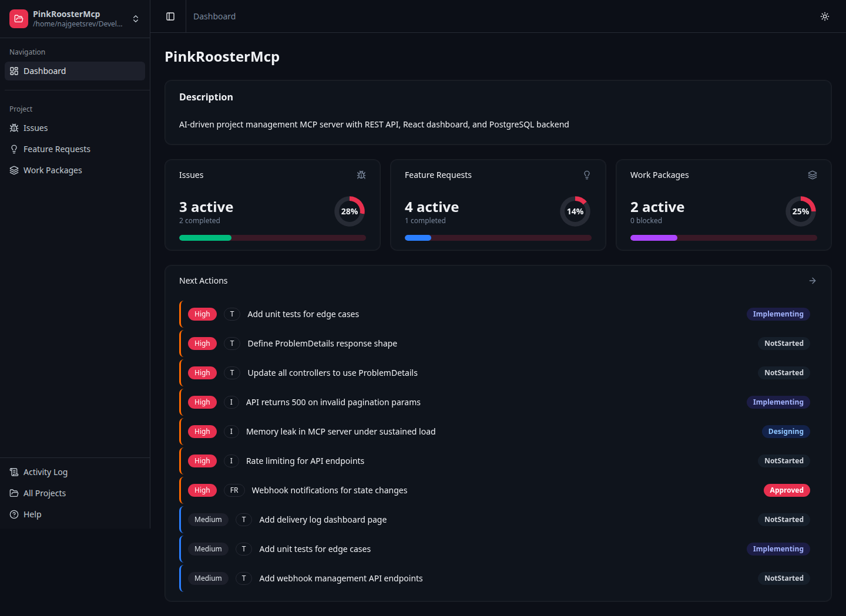846x616 pixels.
Task: Click the FR type badge on Webhook notifications
Action: (234, 490)
